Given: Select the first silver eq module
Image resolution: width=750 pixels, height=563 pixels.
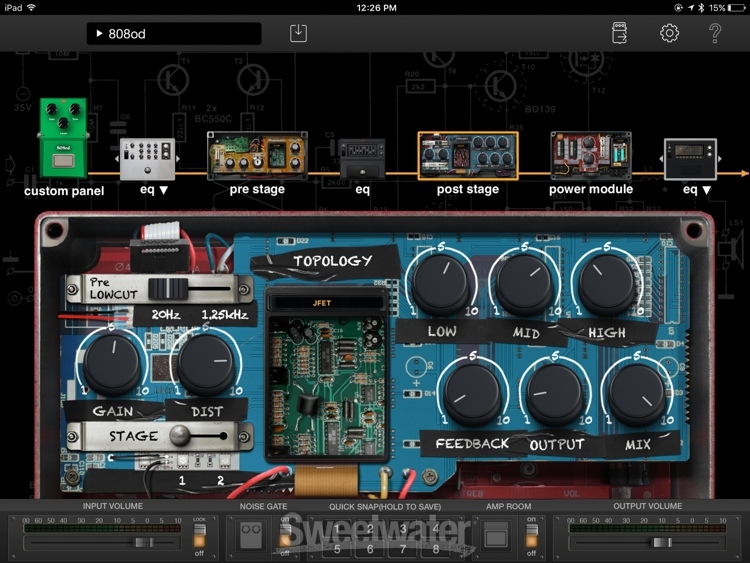Looking at the screenshot, I should click(147, 159).
